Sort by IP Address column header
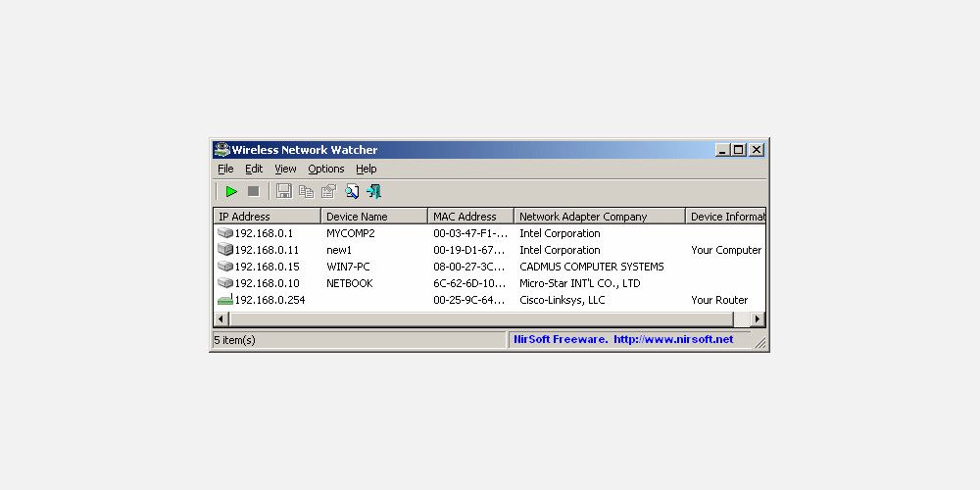This screenshot has width=980, height=490. coord(267,217)
